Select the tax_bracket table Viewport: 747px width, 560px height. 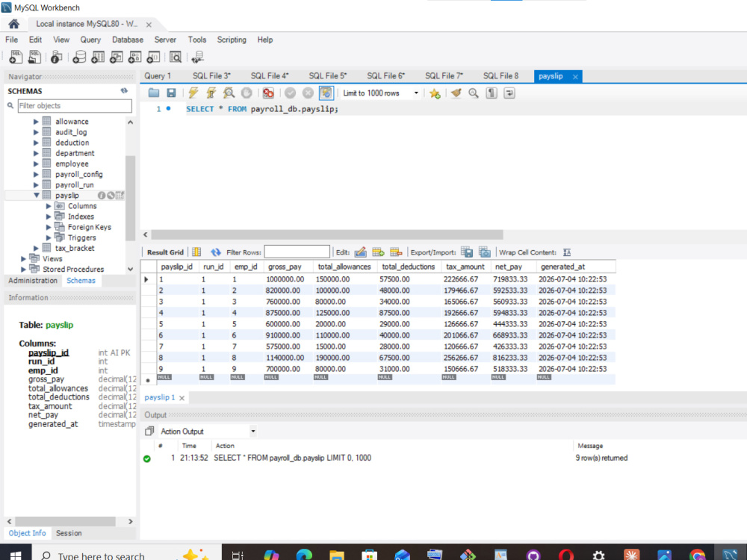75,248
